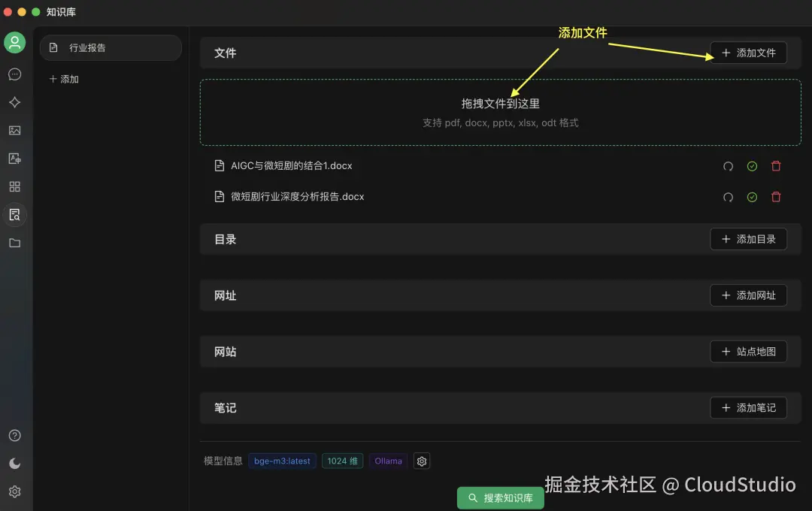Toggle dark mode with moon icon
This screenshot has height=511, width=812.
click(15, 464)
